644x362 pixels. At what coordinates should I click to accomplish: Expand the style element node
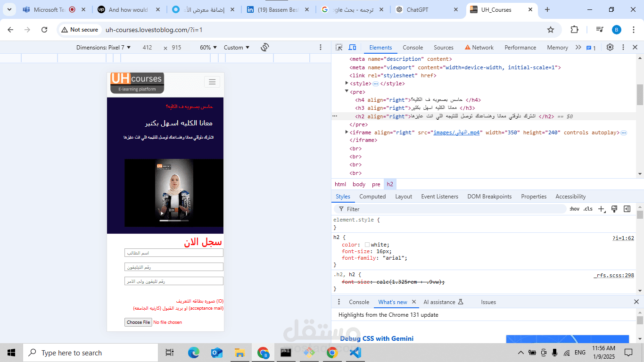click(x=347, y=83)
